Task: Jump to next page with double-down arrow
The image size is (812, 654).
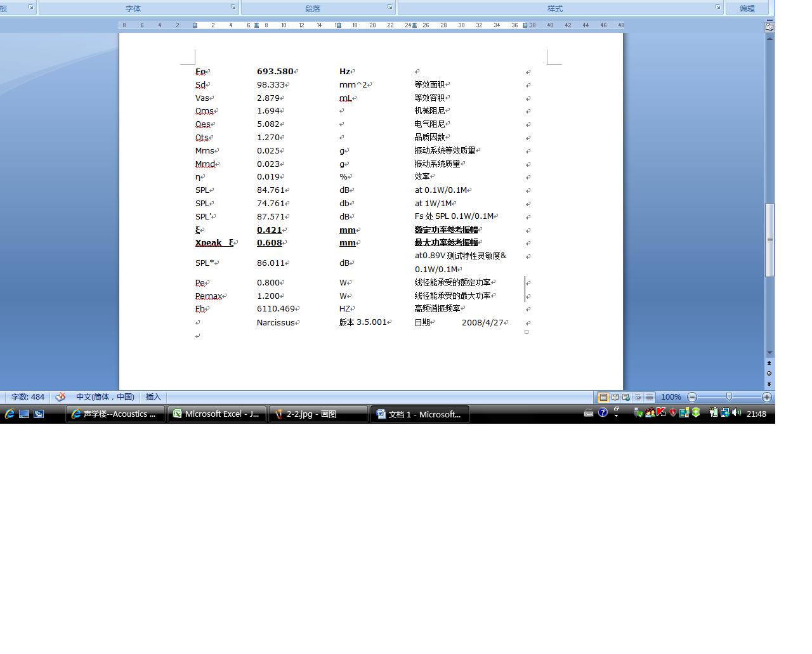Action: 769,384
